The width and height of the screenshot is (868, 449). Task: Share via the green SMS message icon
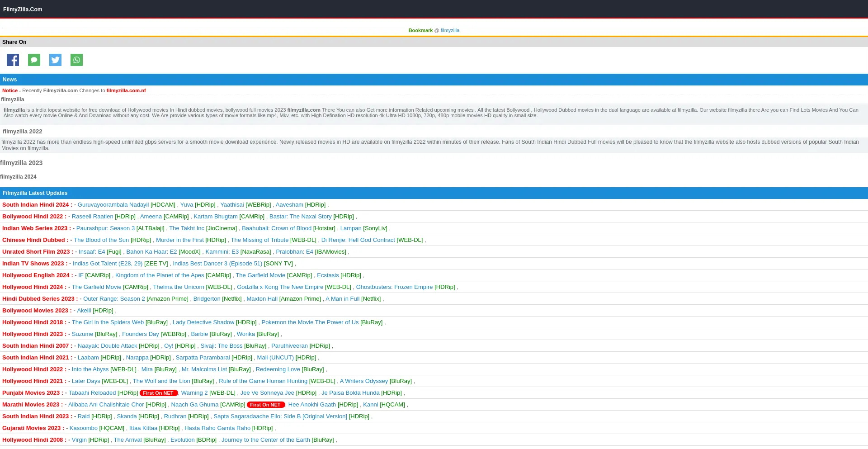click(x=34, y=60)
